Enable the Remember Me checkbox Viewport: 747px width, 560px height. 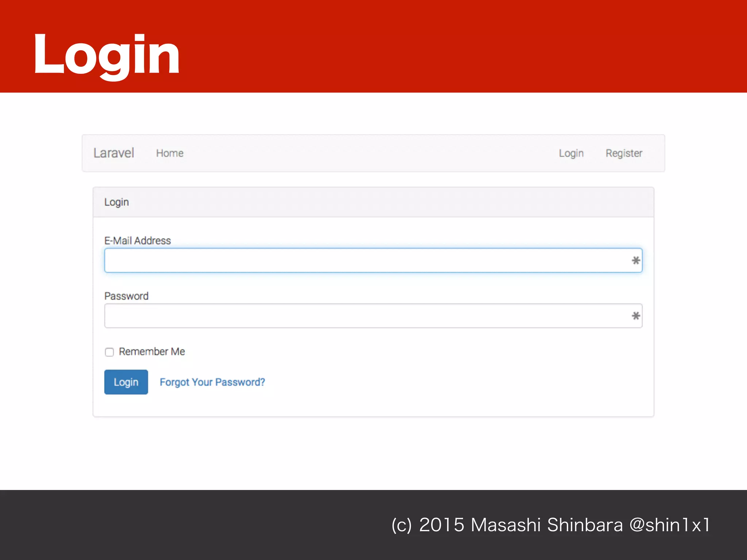[109, 352]
